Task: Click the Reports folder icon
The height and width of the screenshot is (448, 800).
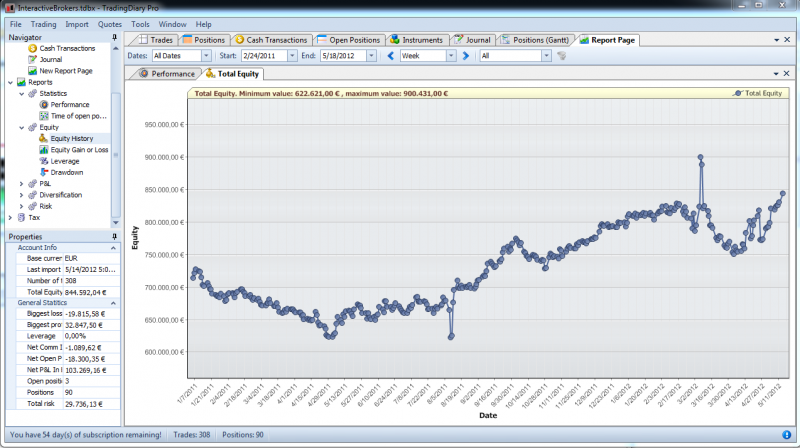Action: point(21,82)
